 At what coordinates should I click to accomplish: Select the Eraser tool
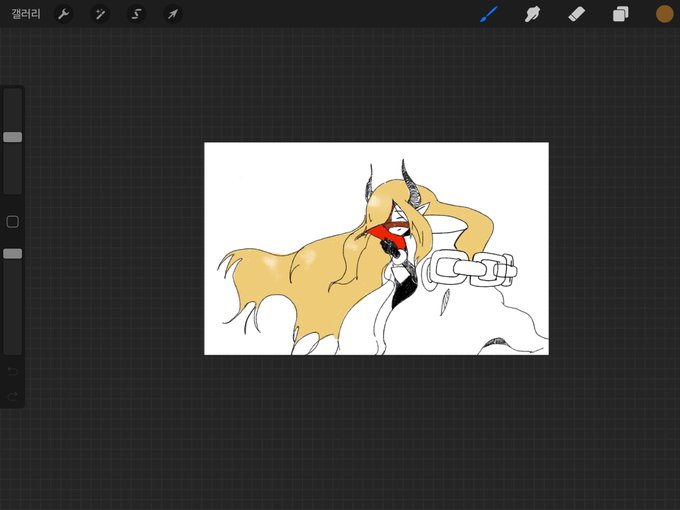coord(576,14)
